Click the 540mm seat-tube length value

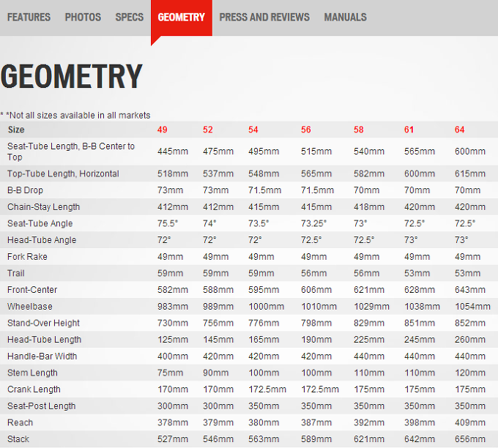(368, 152)
